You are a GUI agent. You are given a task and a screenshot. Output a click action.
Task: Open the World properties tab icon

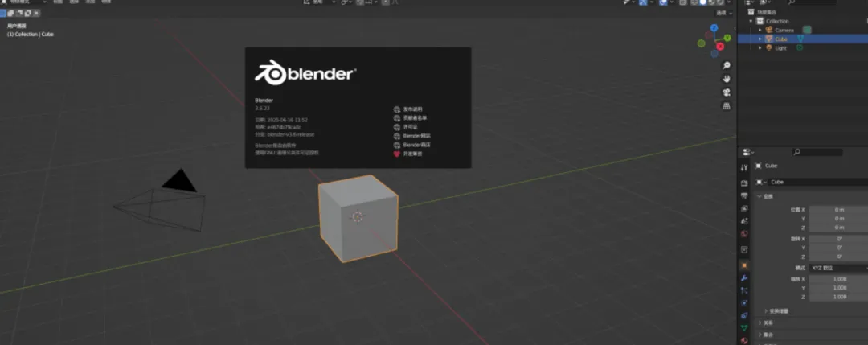pos(744,234)
